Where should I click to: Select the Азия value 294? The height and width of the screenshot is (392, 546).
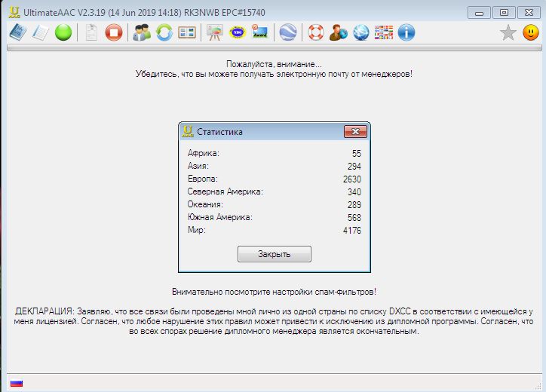(x=354, y=167)
